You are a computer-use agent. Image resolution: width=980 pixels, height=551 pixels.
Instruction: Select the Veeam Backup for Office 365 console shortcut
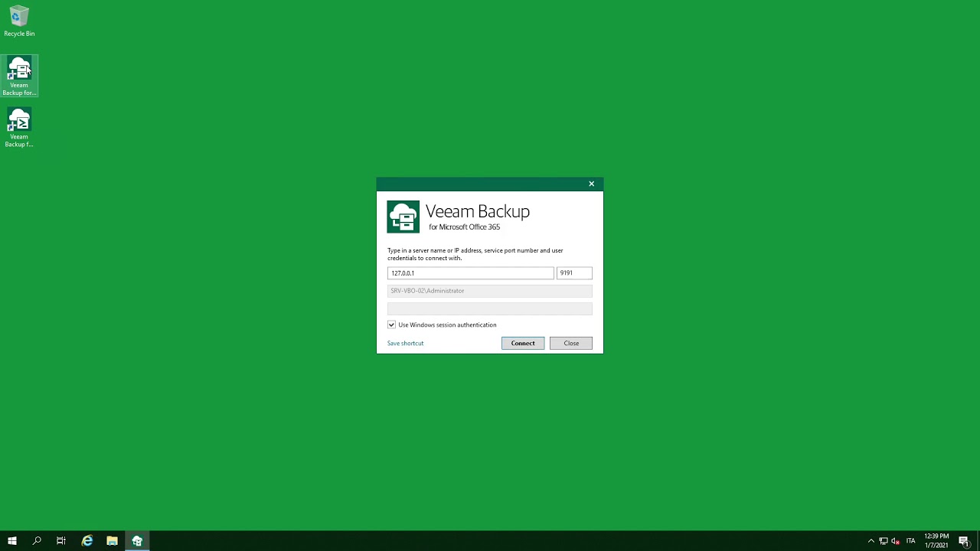[x=19, y=76]
